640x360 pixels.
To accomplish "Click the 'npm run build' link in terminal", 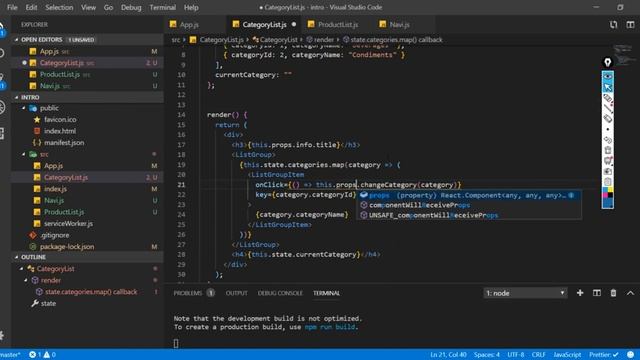I will (331, 327).
